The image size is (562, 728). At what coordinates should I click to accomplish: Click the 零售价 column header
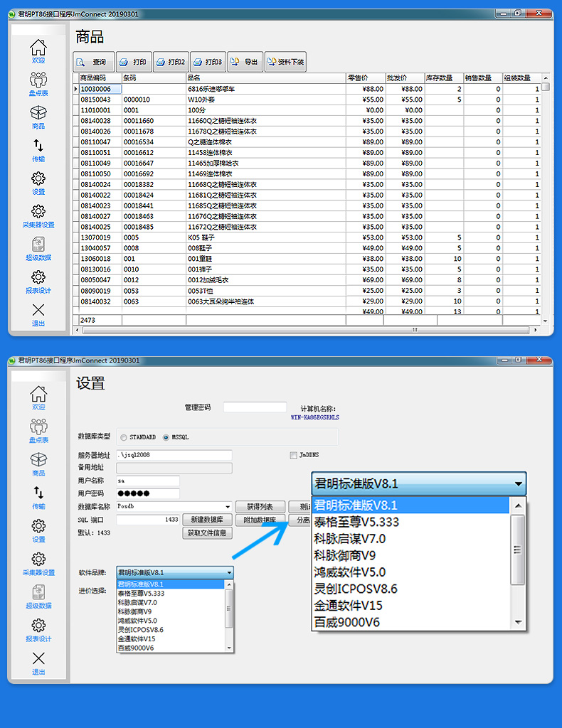(366, 78)
